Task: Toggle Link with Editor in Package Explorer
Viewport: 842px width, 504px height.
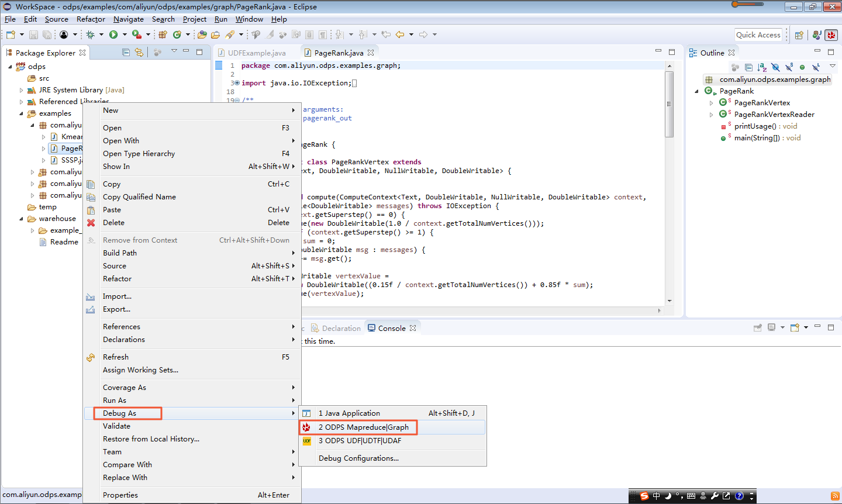Action: (x=139, y=52)
